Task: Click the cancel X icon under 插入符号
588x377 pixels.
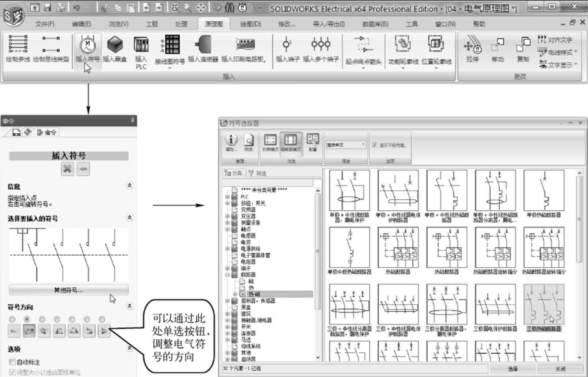Action: (68, 169)
